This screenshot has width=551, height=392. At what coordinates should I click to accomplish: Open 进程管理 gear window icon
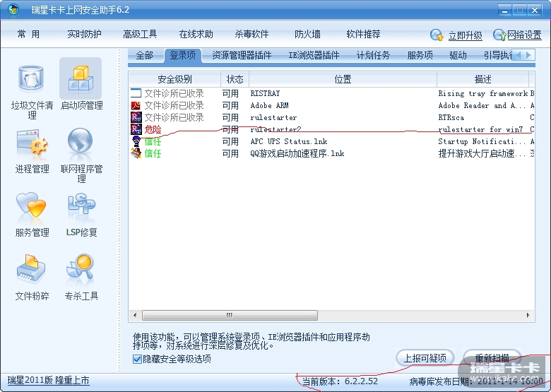coord(32,142)
